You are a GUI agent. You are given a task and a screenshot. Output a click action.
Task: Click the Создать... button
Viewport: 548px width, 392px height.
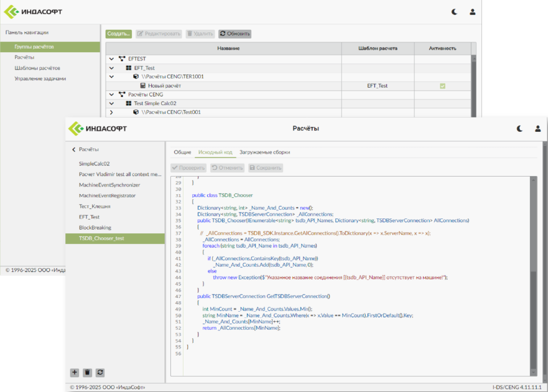click(119, 34)
